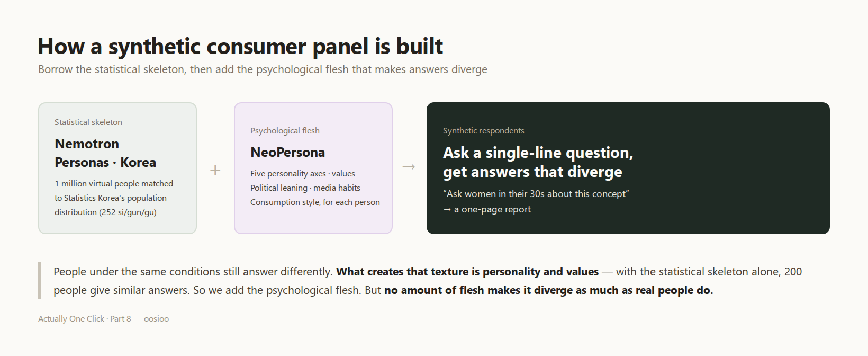Image resolution: width=868 pixels, height=356 pixels.
Task: Click 'Five personality axes · values' line
Action: click(303, 173)
